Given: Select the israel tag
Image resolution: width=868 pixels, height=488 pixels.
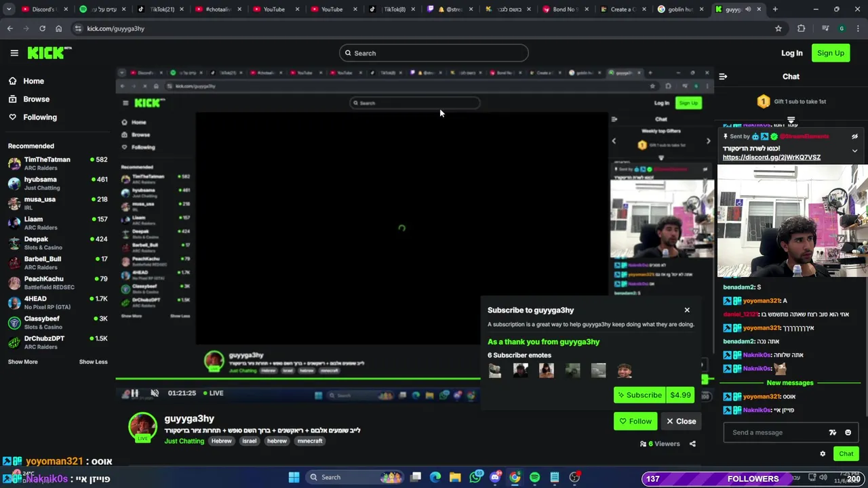Looking at the screenshot, I should pos(250,441).
